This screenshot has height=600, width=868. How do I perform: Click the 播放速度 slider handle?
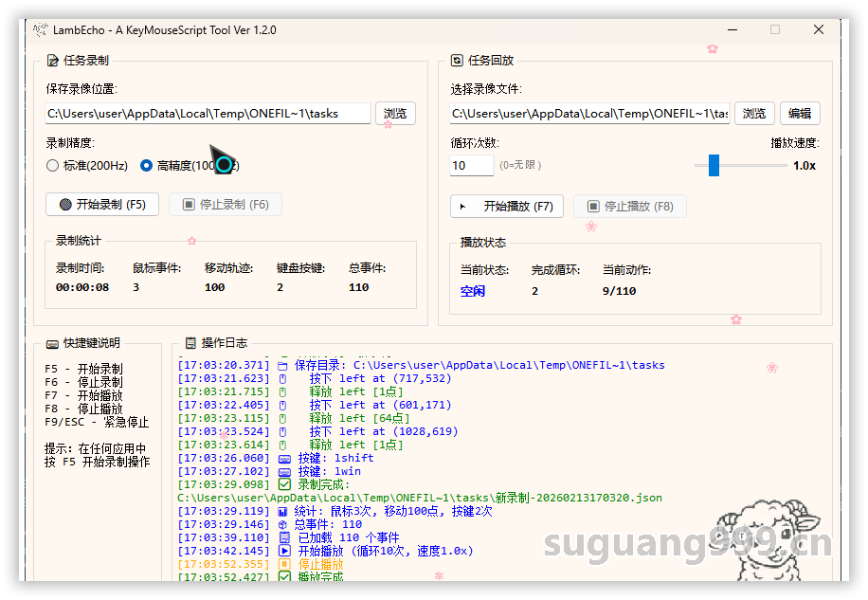[x=714, y=166]
